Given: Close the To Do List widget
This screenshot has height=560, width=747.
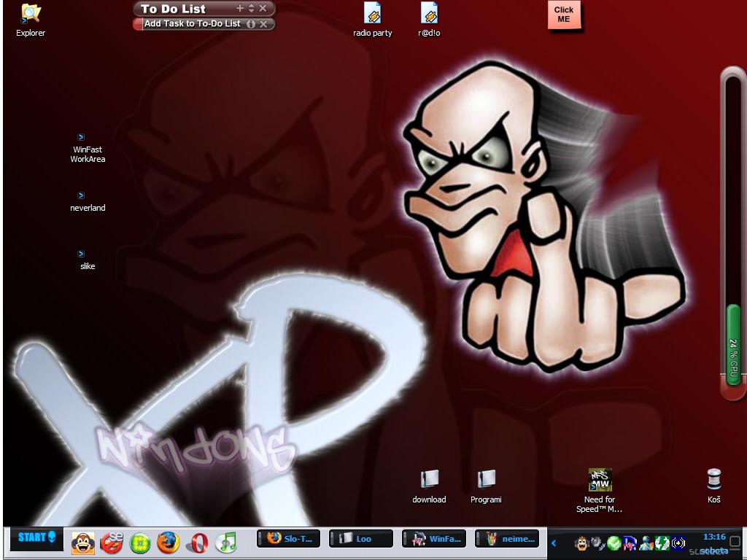Looking at the screenshot, I should coord(263,8).
